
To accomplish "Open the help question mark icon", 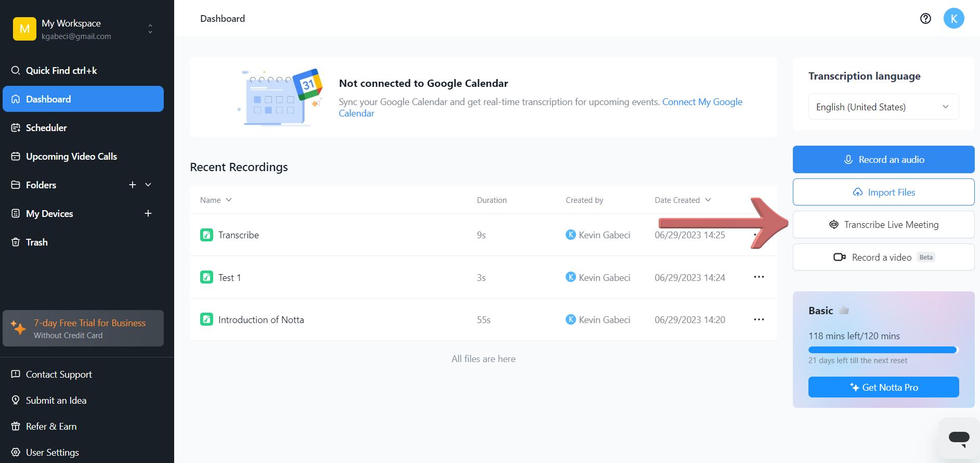I will (925, 19).
